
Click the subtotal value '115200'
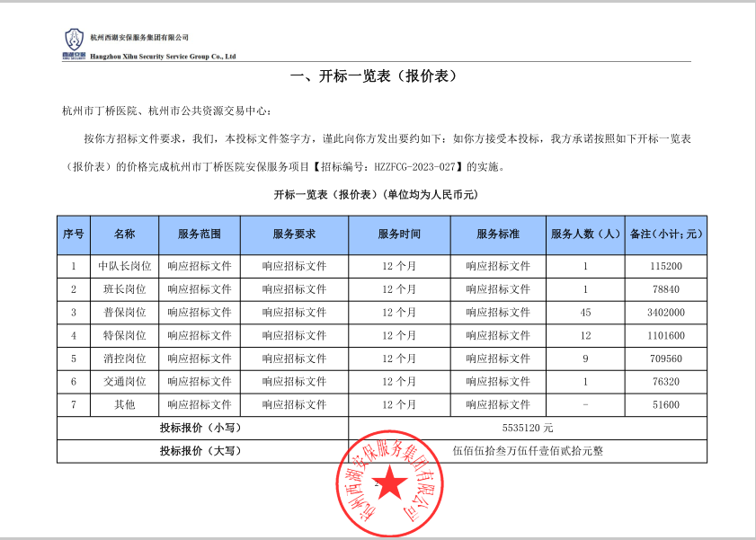[666, 266]
